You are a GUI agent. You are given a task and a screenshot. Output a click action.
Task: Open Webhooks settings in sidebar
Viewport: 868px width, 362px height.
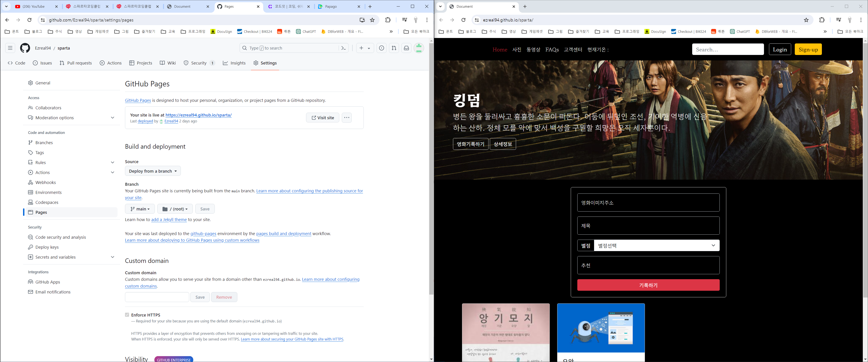(x=45, y=183)
